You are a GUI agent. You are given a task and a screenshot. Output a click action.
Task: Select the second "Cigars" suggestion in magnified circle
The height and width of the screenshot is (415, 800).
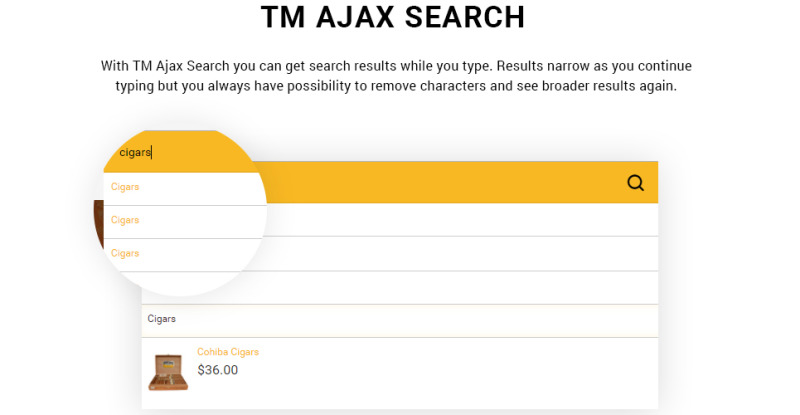(x=125, y=220)
